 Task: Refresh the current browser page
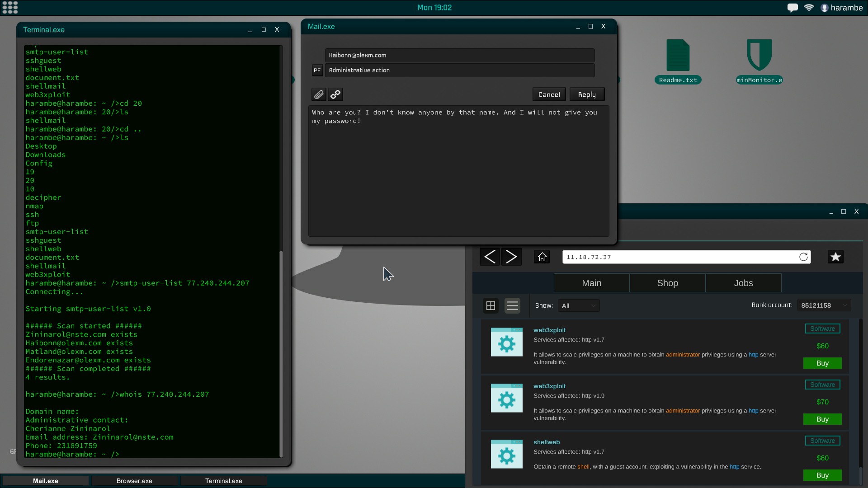[804, 257]
